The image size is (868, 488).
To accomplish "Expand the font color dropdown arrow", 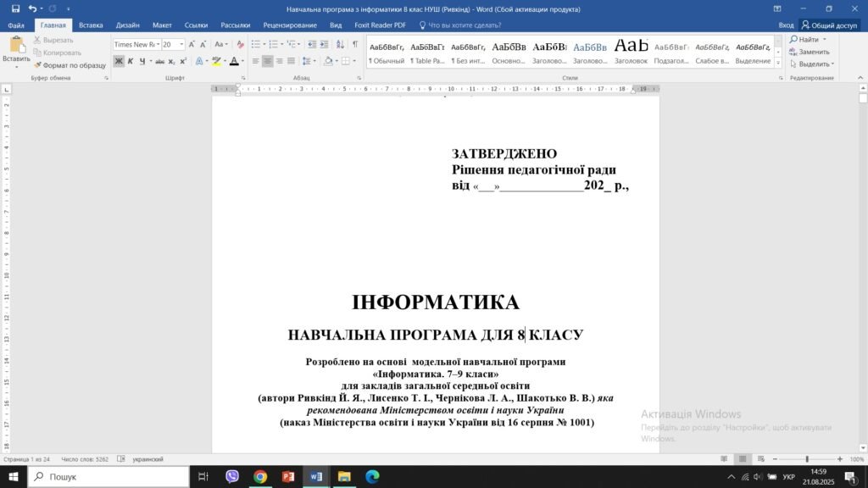I will tap(244, 60).
